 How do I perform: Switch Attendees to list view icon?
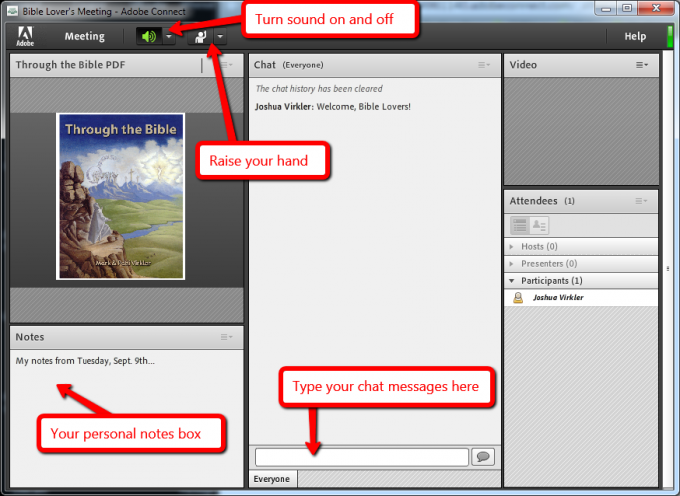pos(520,225)
